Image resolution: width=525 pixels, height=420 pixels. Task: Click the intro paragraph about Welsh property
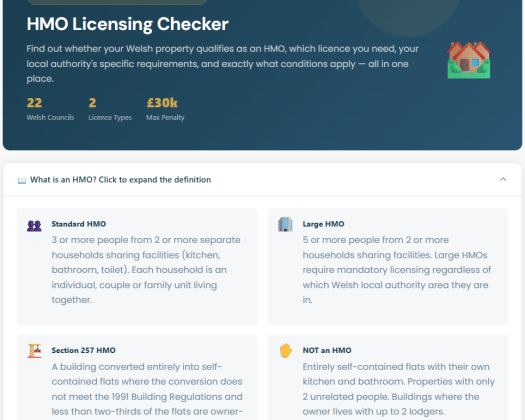(x=222, y=64)
